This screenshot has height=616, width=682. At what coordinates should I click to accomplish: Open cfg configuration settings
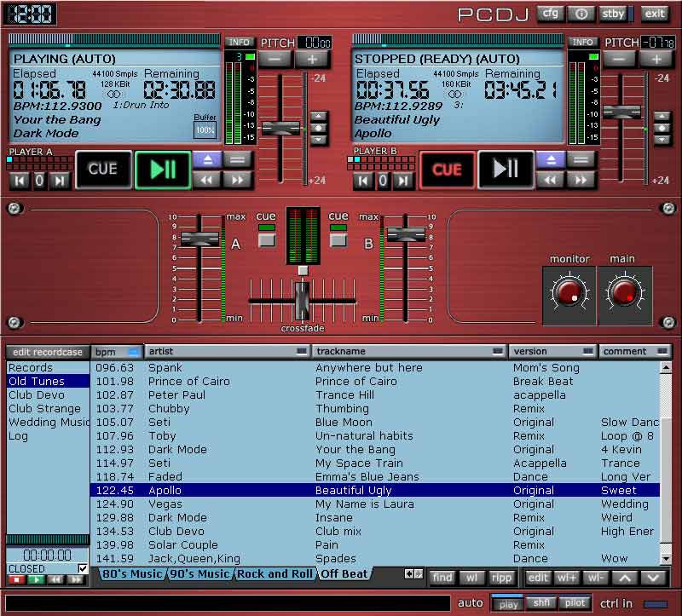tap(550, 14)
